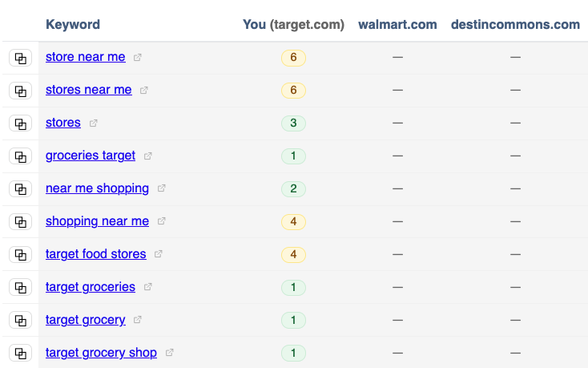Open external link icon for 'near me shopping'
588x368 pixels.
coord(162,189)
